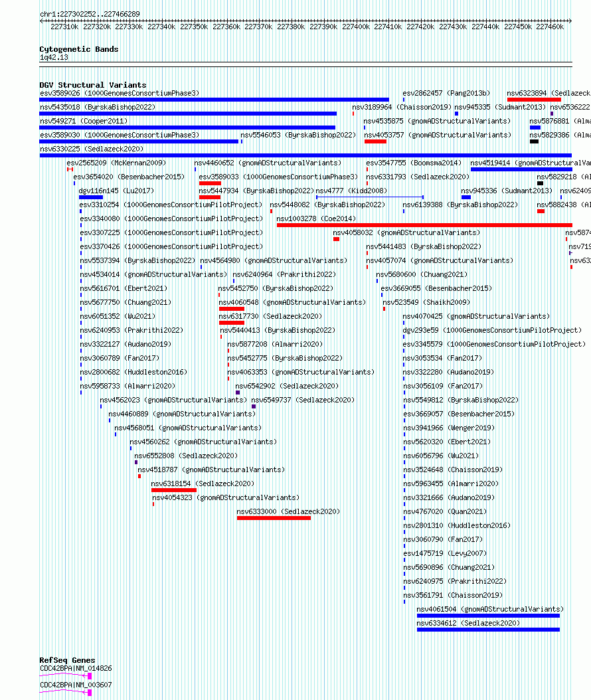Click purple block under nsv6542902
This screenshot has width=591, height=700.
coord(238,393)
